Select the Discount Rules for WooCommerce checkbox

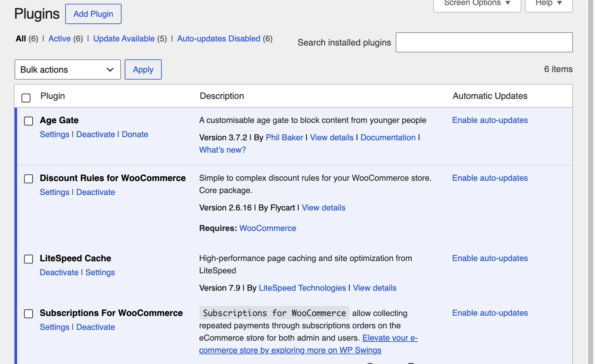click(29, 179)
